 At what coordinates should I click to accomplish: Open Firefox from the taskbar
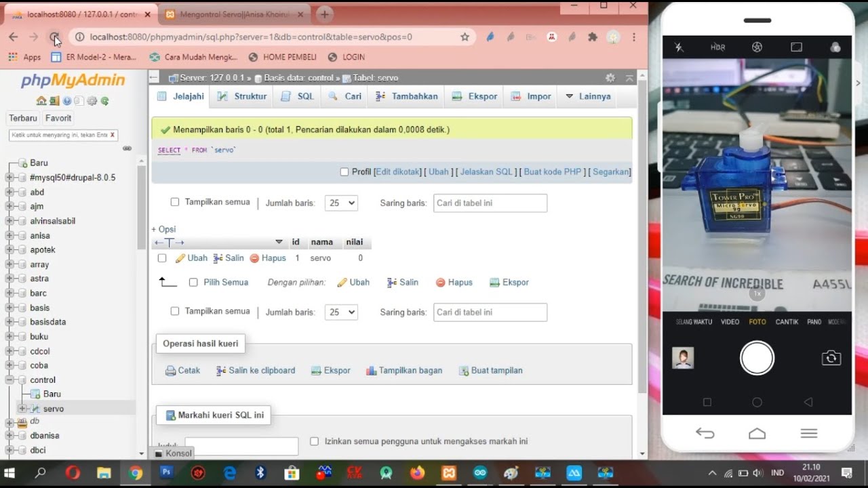coord(418,473)
